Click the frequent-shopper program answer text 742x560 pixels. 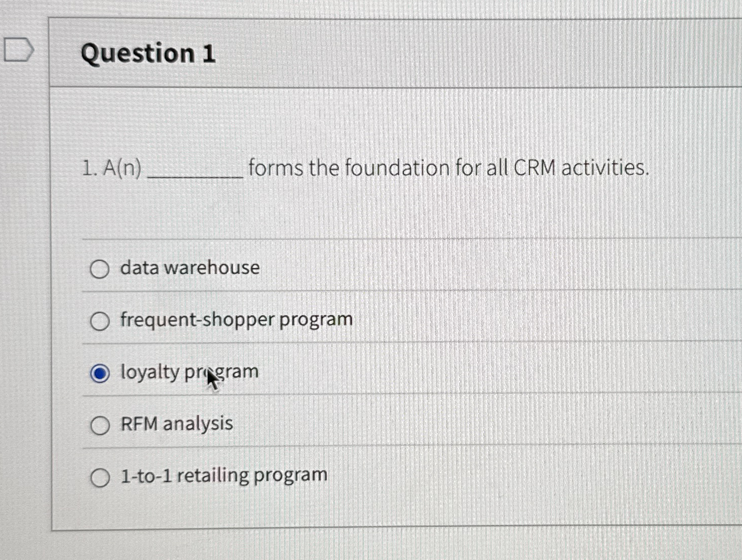tap(235, 319)
